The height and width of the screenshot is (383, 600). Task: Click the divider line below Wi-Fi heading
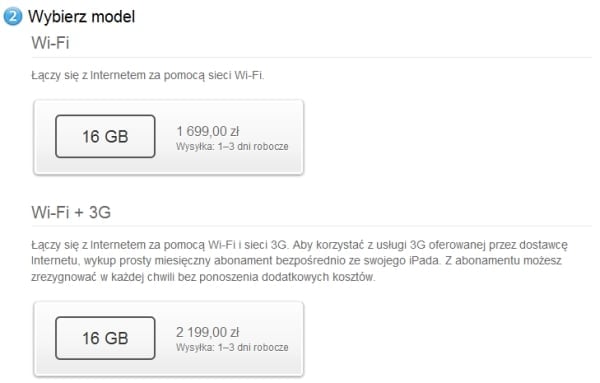click(312, 58)
